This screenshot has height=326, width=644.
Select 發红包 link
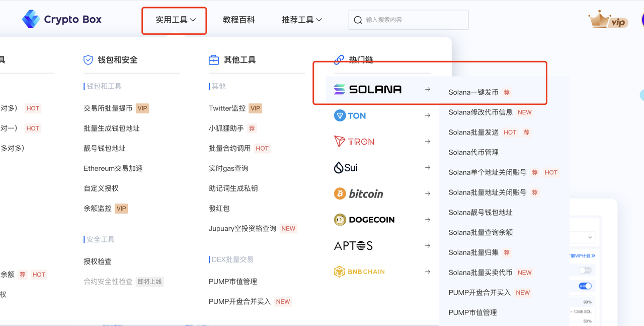click(219, 208)
